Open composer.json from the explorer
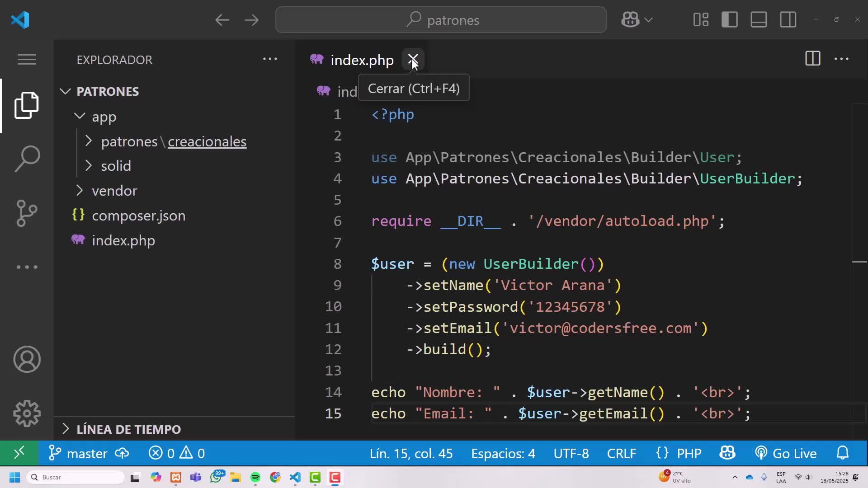 click(138, 216)
